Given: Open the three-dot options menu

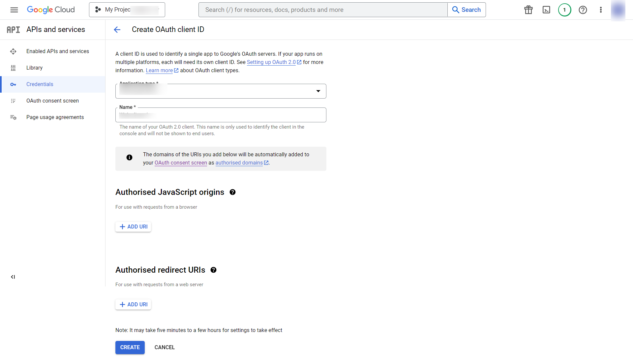Looking at the screenshot, I should 601,10.
